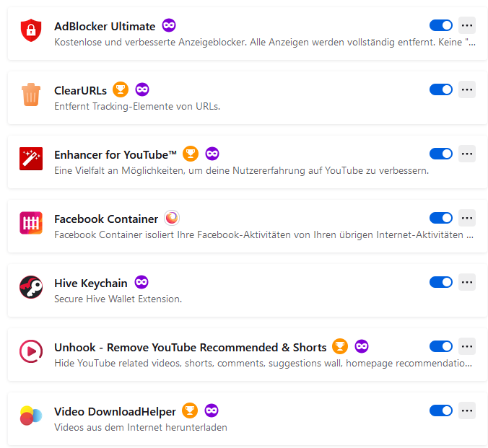Open the Unhook - Remove YouTube Recommended title
Screen dimensions: 488x448
[190, 348]
